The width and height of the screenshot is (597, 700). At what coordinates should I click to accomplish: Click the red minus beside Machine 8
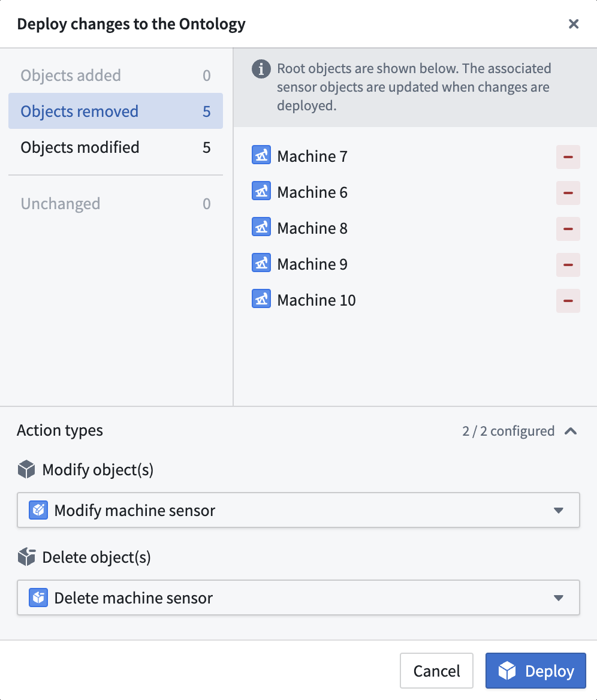pos(568,229)
